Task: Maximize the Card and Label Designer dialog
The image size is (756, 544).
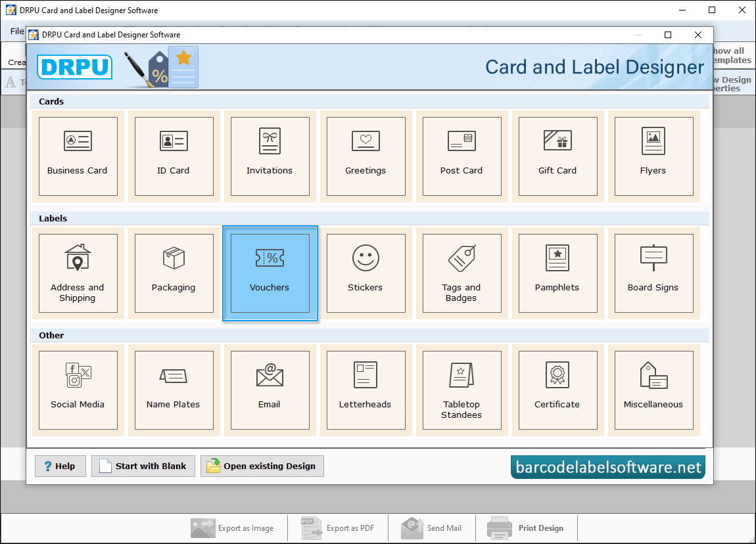Action: [668, 35]
